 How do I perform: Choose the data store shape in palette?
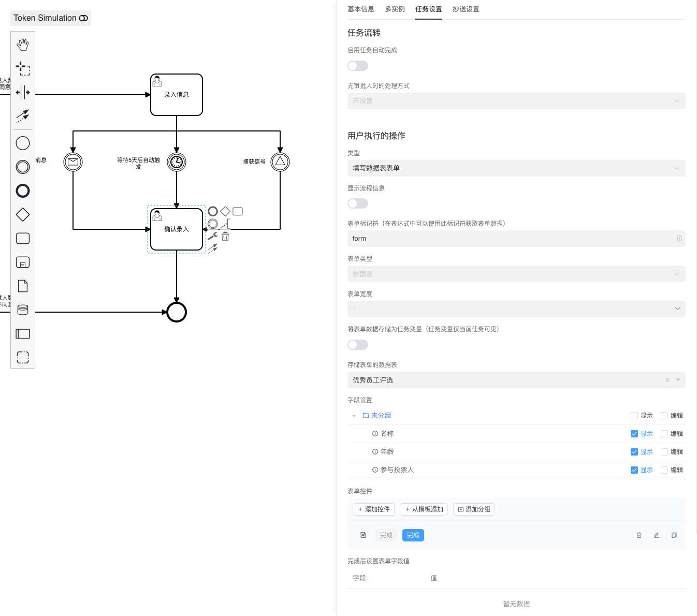pos(23,310)
